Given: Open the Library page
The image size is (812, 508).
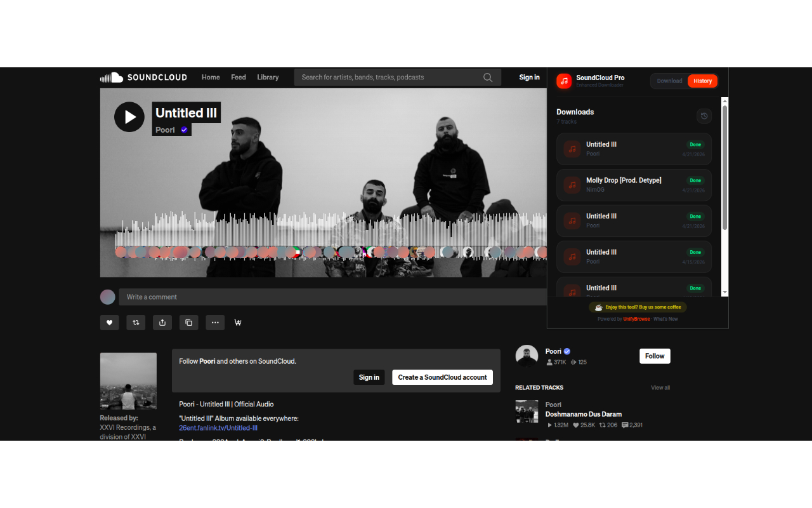Looking at the screenshot, I should (x=268, y=77).
